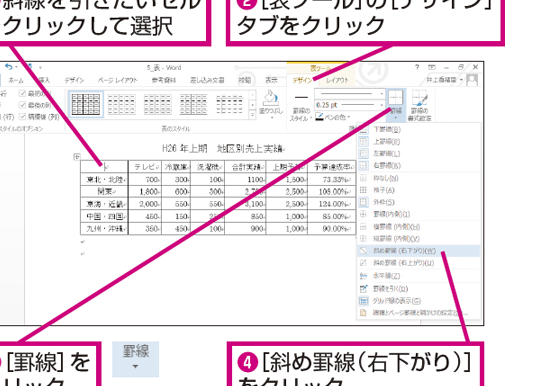This screenshot has height=386, width=540.
Task: Click the document title H26 年上期 地区別売上実績
Action: pyautogui.click(x=223, y=148)
